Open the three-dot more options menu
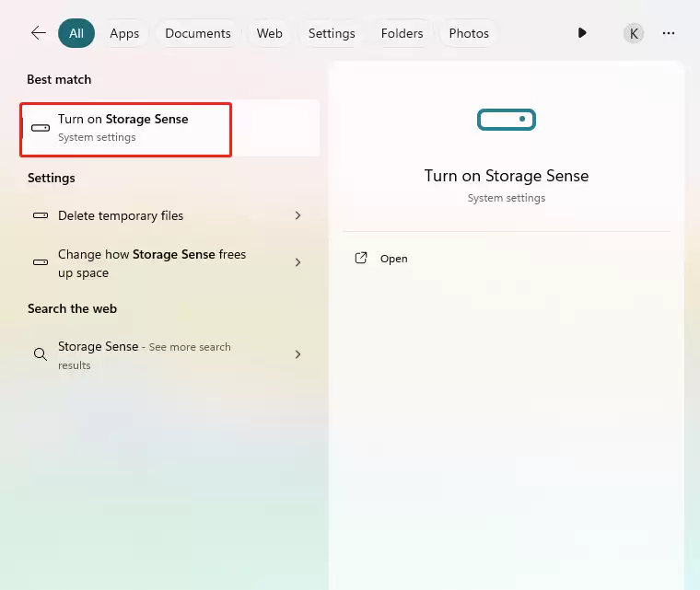 (669, 33)
